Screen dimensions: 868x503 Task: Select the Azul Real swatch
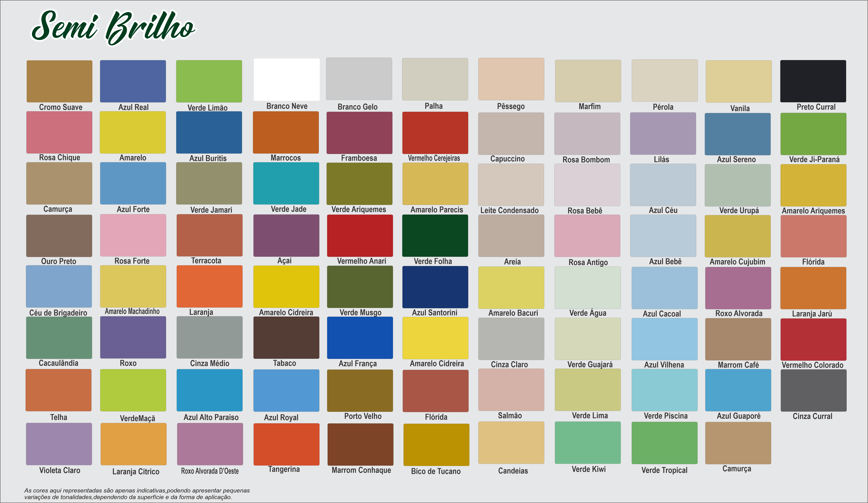(133, 81)
